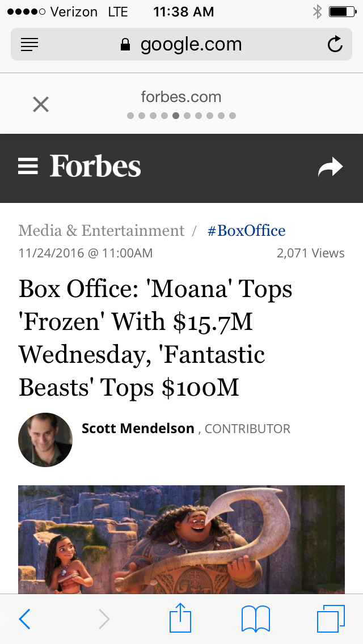Open Scott Mendelson author profile

point(138,429)
